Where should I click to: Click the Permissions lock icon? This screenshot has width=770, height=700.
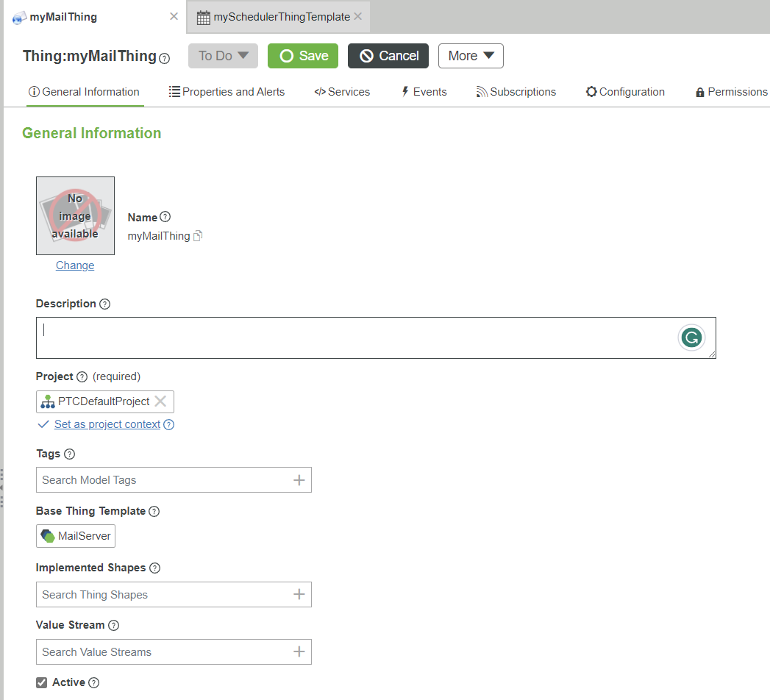[700, 91]
